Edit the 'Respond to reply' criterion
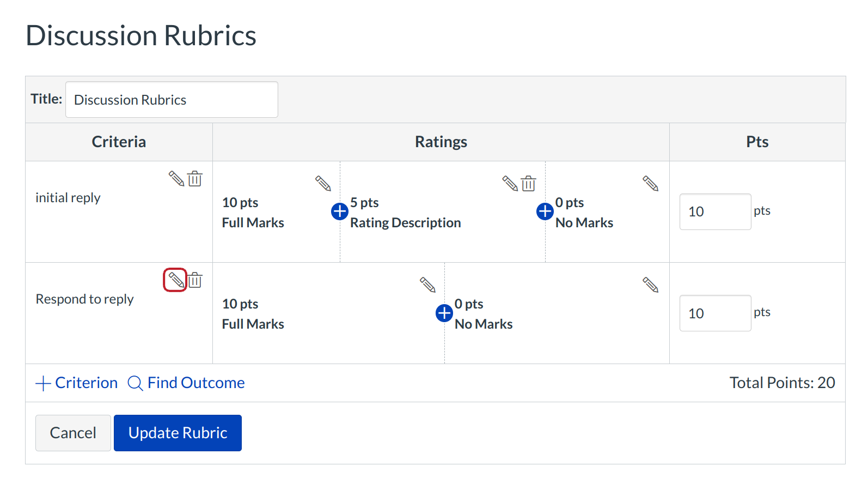 [175, 280]
